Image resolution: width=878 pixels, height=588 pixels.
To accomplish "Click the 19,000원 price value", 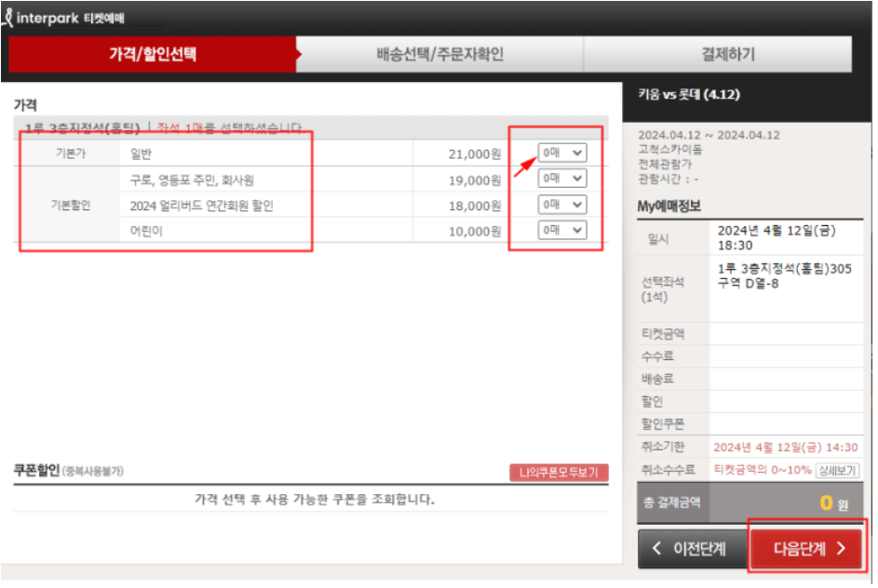I will point(476,180).
